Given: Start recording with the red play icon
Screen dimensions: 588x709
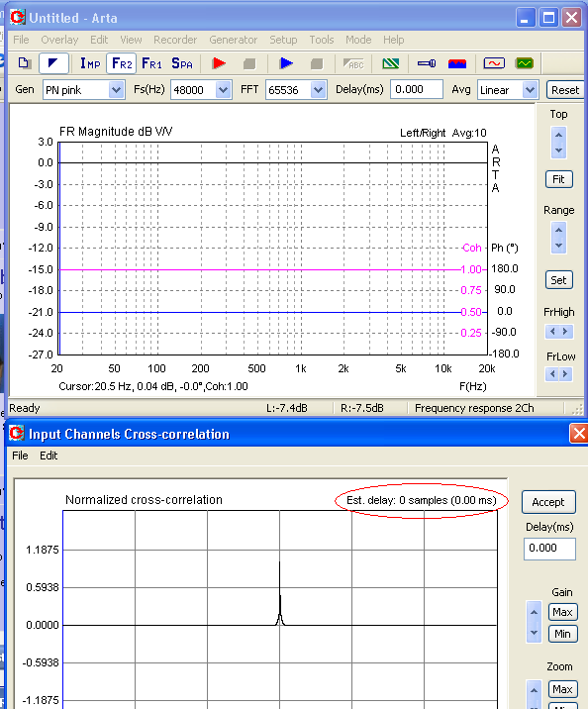Looking at the screenshot, I should coord(219,63).
